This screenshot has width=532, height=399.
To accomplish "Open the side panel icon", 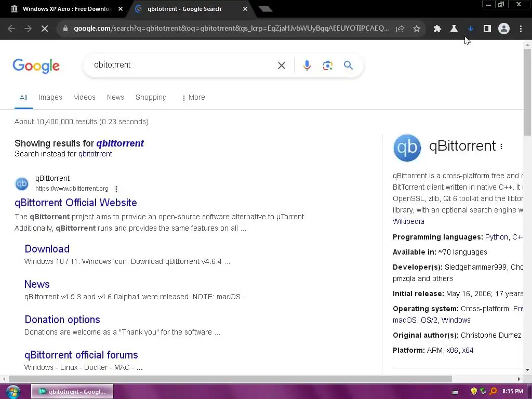I will (487, 29).
